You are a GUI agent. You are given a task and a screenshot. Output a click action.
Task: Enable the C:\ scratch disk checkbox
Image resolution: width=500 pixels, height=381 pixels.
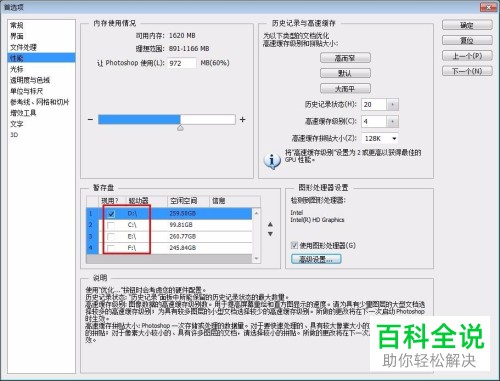(x=111, y=225)
